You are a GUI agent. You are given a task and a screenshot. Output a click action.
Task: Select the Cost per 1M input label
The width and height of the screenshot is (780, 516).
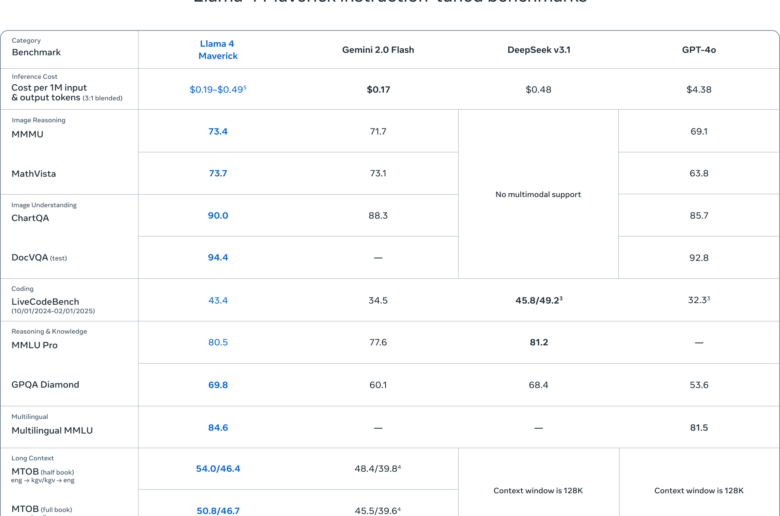click(49, 88)
